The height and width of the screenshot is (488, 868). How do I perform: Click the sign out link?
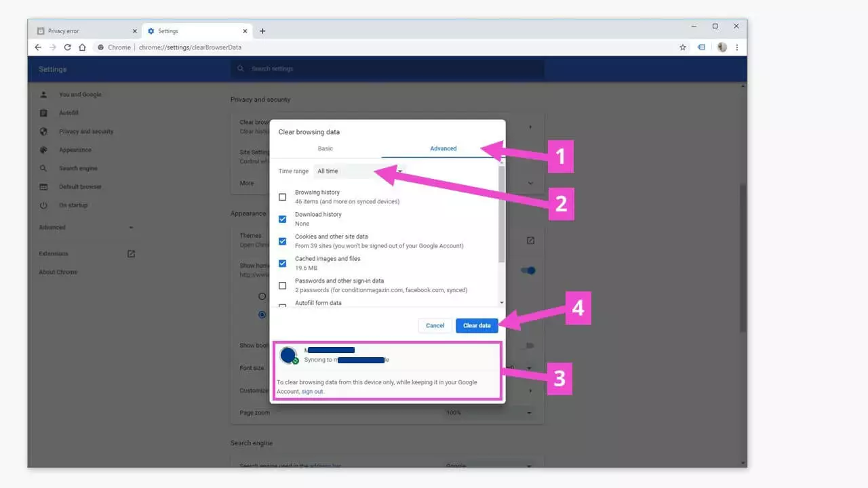click(x=313, y=392)
